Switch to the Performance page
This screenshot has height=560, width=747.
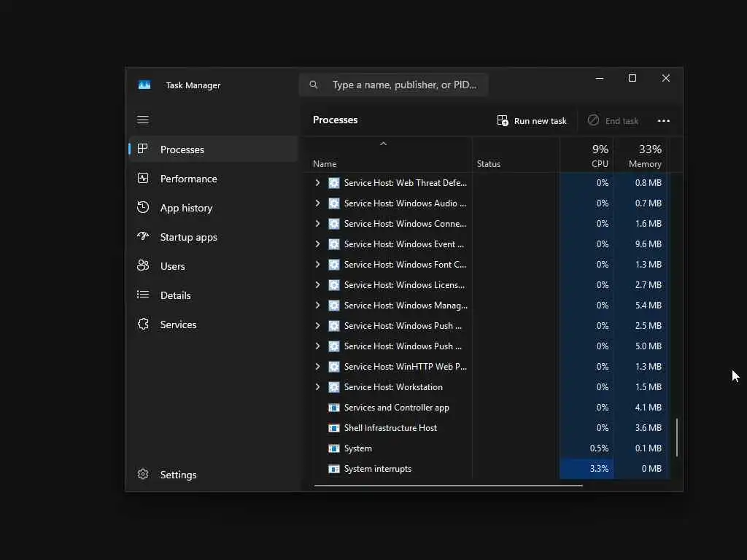coord(214,179)
